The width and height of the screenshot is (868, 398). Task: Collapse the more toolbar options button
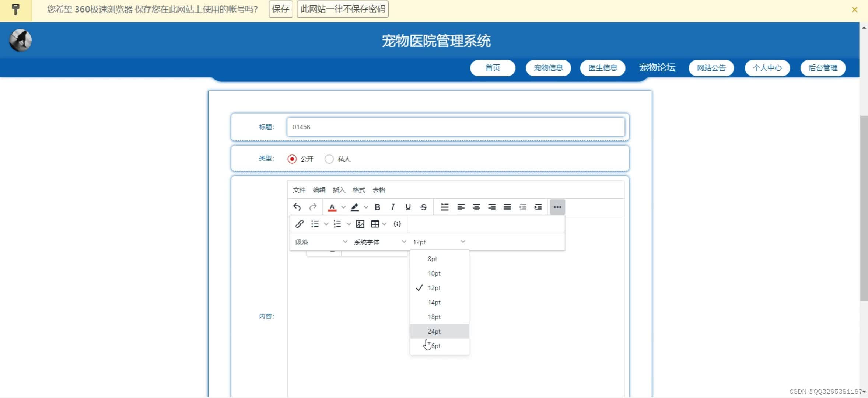(x=557, y=207)
